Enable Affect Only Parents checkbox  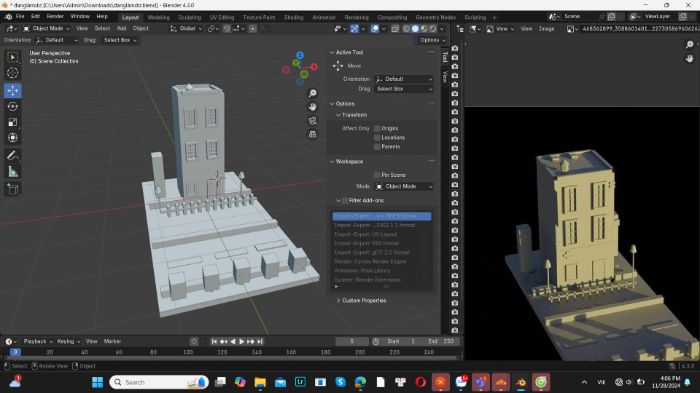pos(377,146)
